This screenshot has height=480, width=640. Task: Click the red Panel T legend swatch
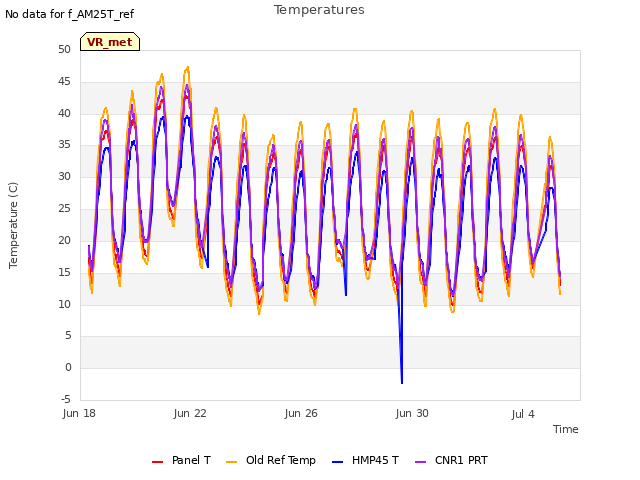tap(157, 462)
